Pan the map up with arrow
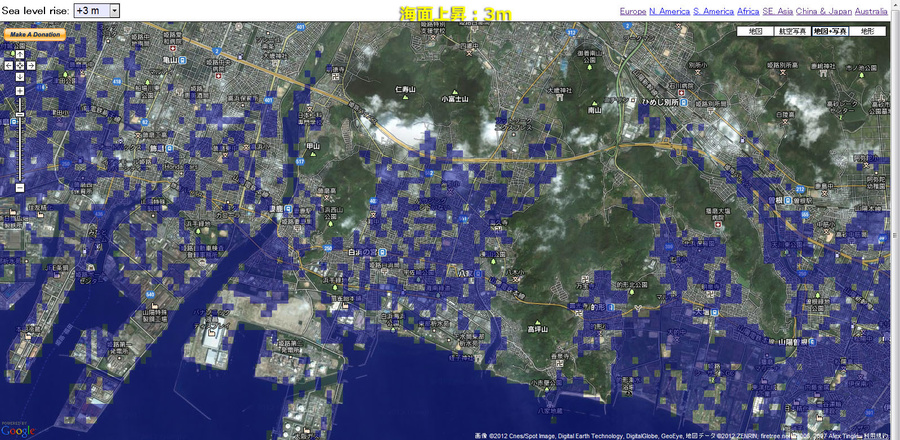 (19, 55)
